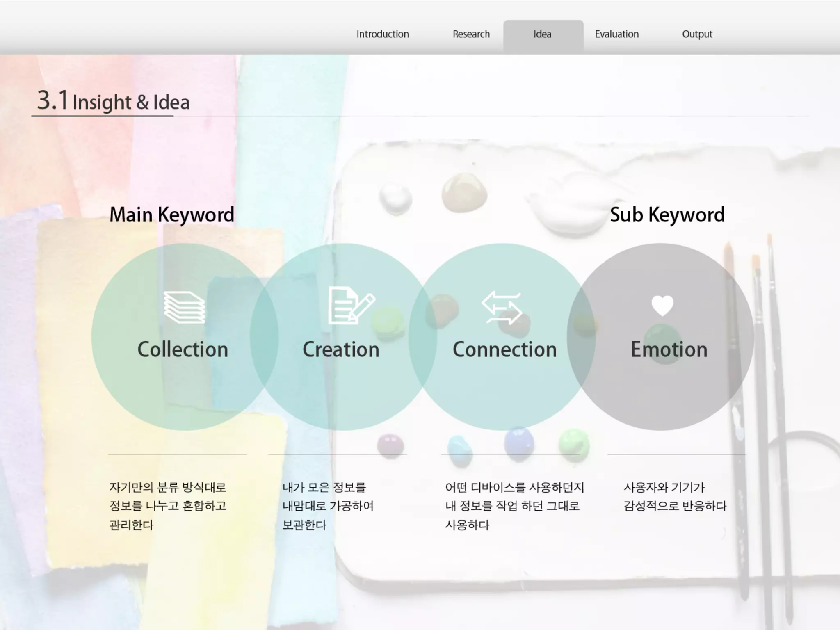Click the 3.1 Insight & Idea title

pos(114,101)
